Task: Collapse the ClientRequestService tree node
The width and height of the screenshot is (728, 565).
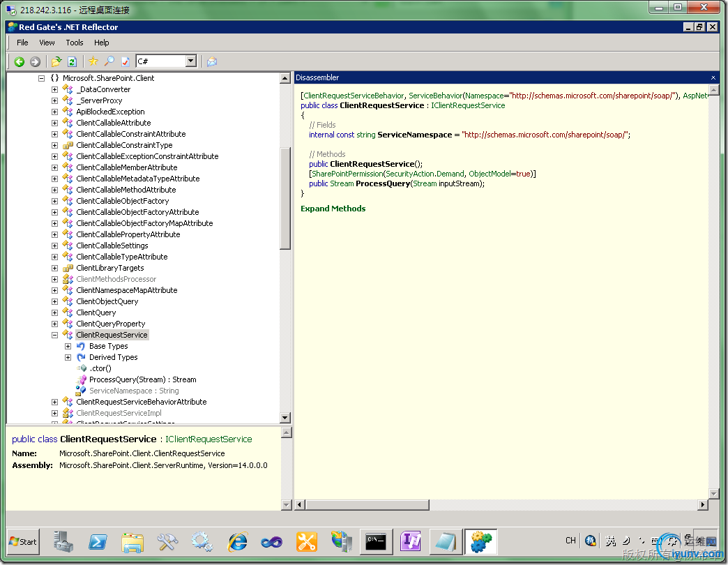Action: click(x=54, y=335)
